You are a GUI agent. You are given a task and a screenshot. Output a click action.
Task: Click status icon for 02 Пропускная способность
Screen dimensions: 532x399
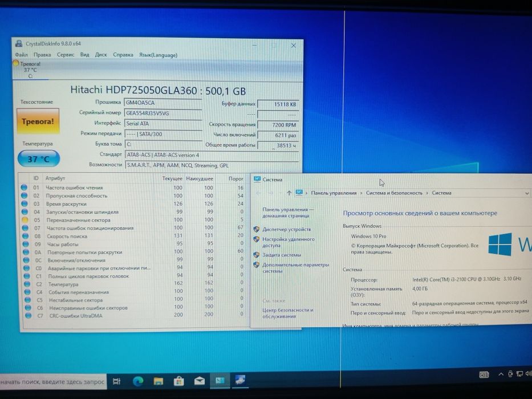pyautogui.click(x=24, y=196)
